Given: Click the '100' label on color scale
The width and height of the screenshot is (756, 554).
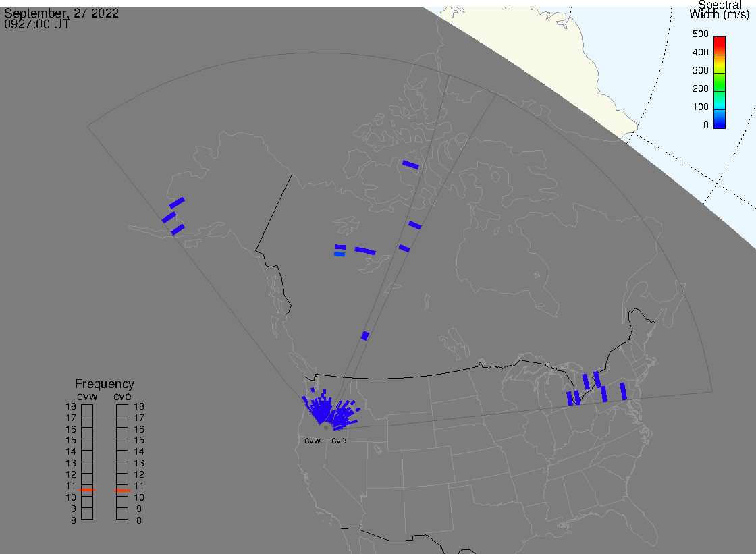Looking at the screenshot, I should 700,107.
